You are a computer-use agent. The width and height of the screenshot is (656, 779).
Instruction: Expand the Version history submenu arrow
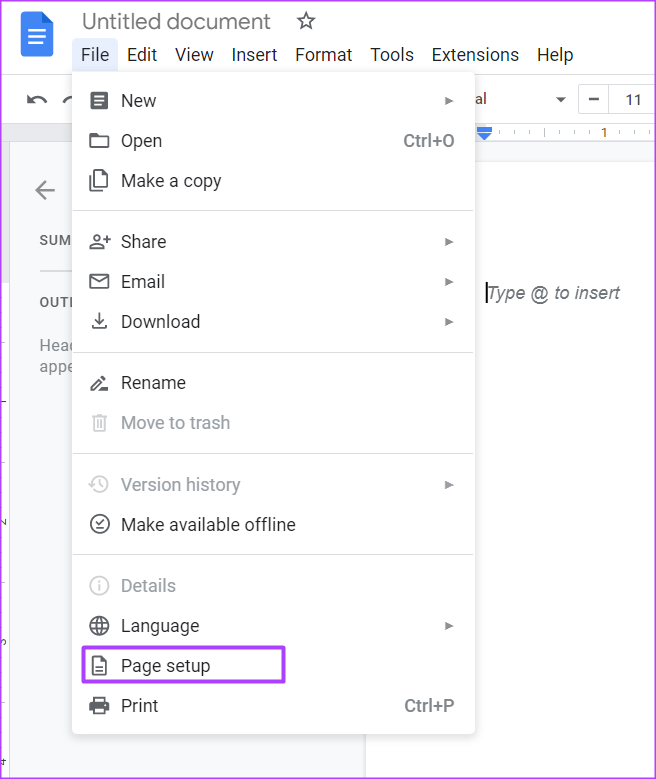(449, 485)
